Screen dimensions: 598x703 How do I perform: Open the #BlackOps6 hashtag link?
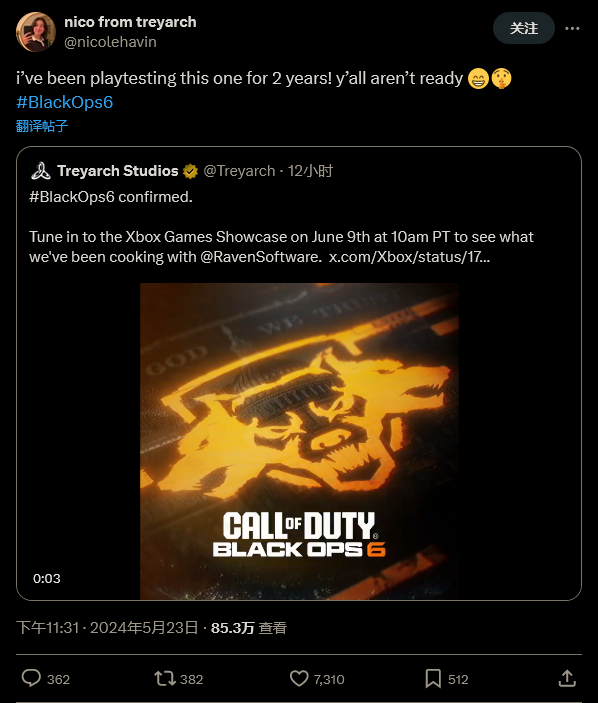[65, 102]
